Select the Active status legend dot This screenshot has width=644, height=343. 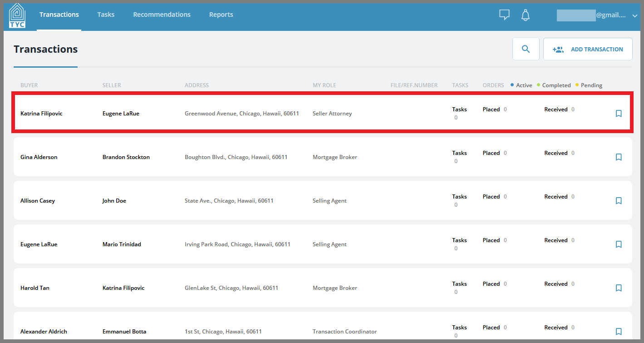(512, 85)
